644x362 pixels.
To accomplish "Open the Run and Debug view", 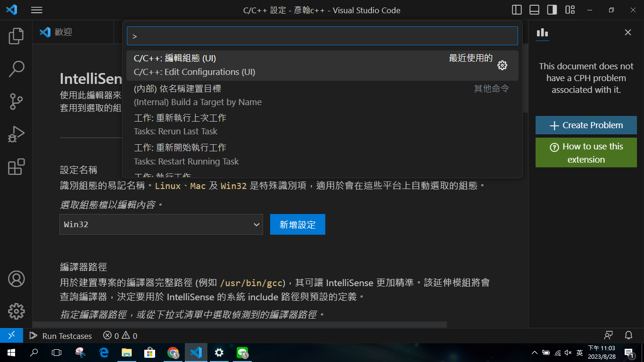I will pyautogui.click(x=16, y=134).
